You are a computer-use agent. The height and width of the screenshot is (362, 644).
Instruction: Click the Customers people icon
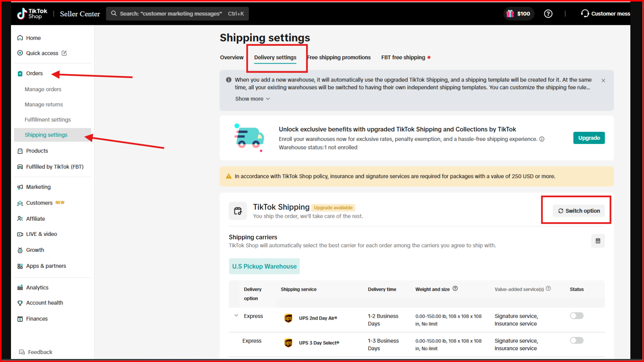point(20,203)
